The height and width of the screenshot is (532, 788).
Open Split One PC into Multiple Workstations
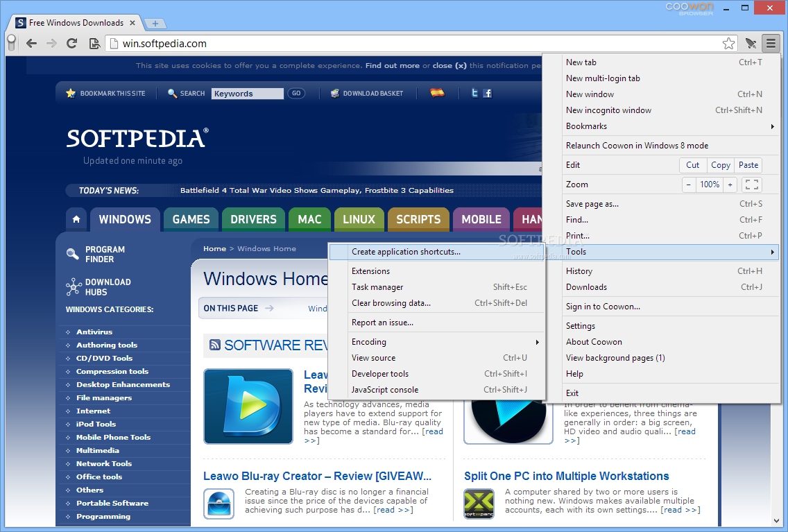(566, 476)
